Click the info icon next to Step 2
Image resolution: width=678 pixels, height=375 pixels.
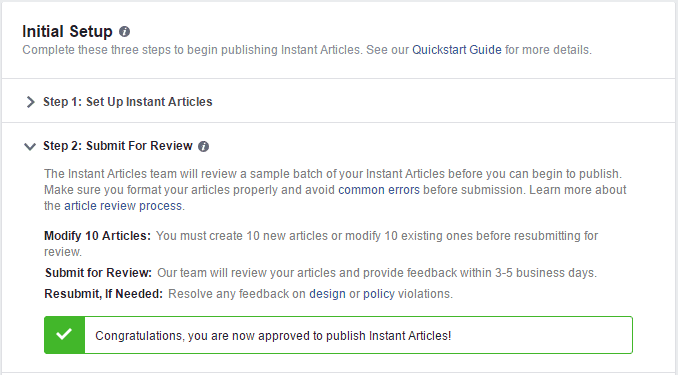203,146
